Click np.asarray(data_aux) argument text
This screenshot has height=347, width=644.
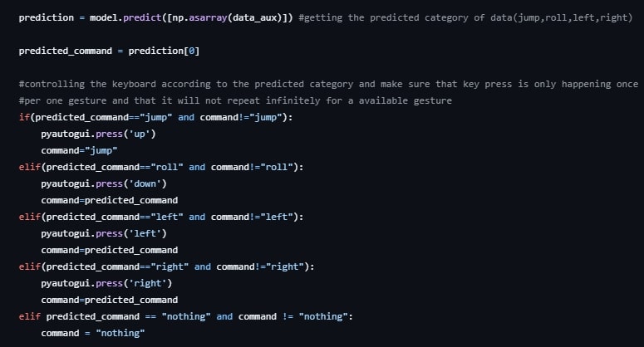[x=209, y=18]
